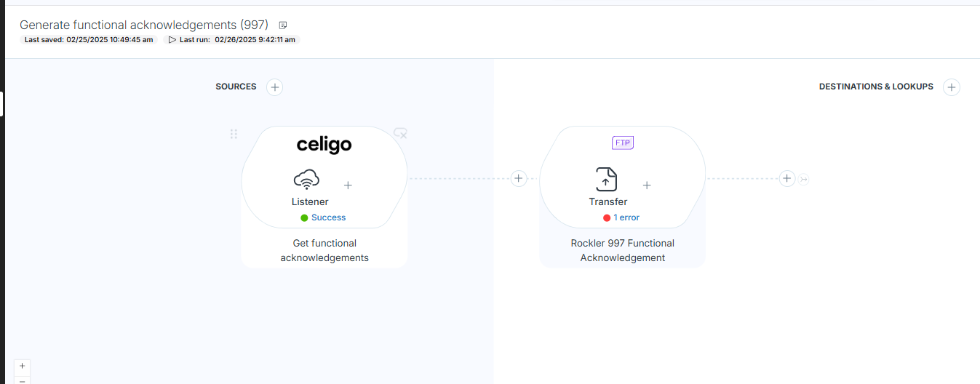Click the end-branch icon after last plus
Screen dimensions: 980x384
[x=803, y=179]
